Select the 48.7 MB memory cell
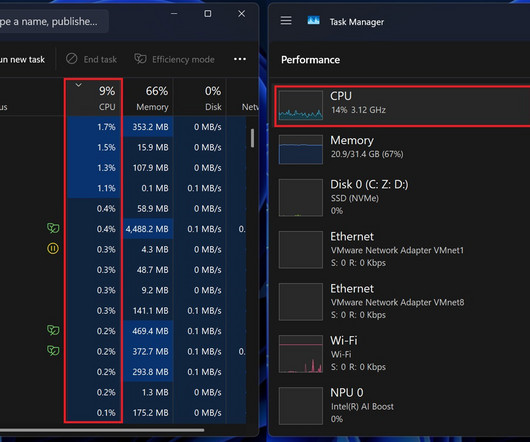This screenshot has width=530, height=442. 148,270
